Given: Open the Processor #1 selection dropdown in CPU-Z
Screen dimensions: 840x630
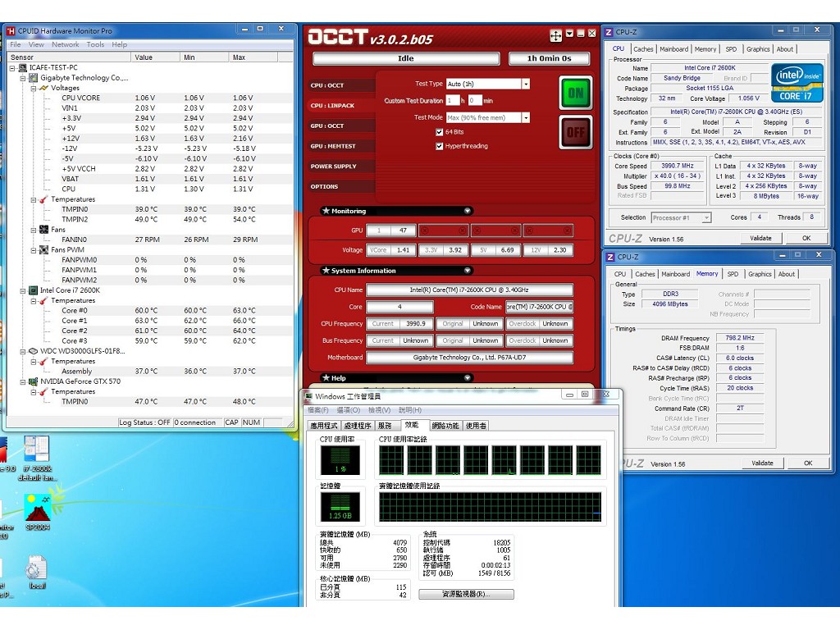Looking at the screenshot, I should click(706, 217).
